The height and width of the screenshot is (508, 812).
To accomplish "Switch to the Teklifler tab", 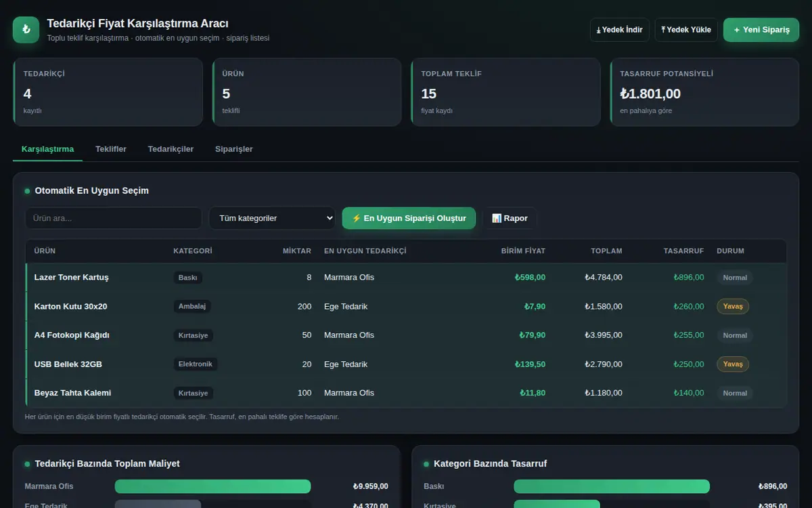I will 111,149.
